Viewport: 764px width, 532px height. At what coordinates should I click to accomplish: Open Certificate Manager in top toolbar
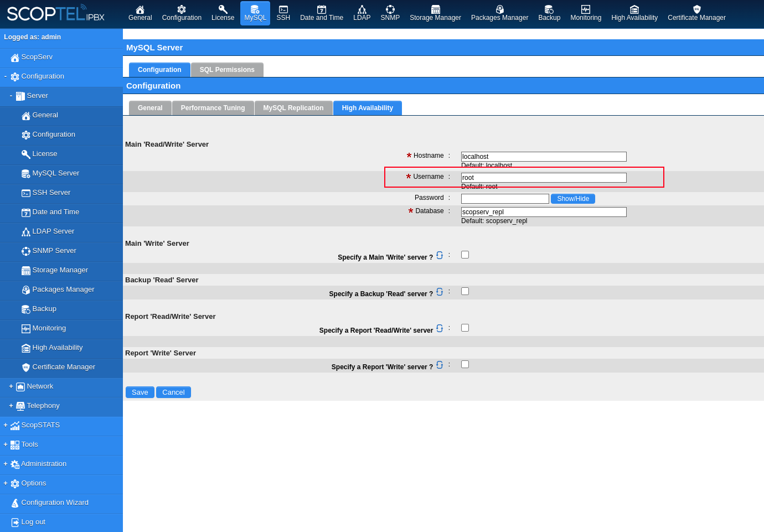tap(696, 13)
